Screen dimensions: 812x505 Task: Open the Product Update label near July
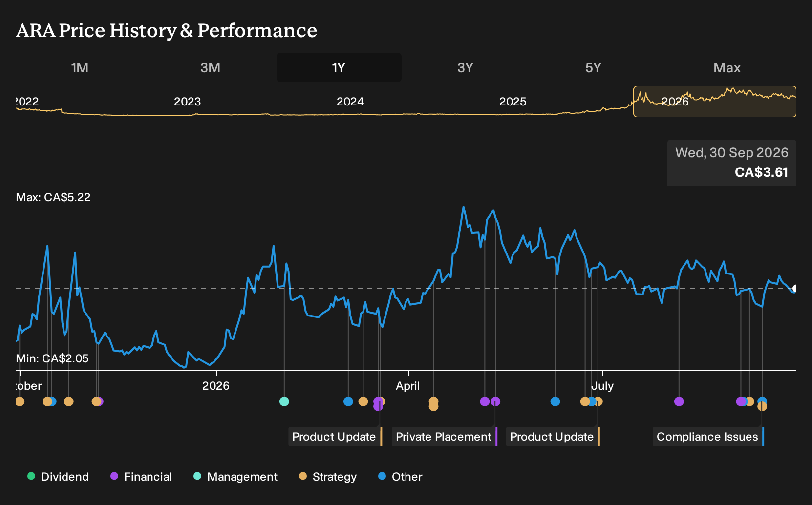pos(553,437)
